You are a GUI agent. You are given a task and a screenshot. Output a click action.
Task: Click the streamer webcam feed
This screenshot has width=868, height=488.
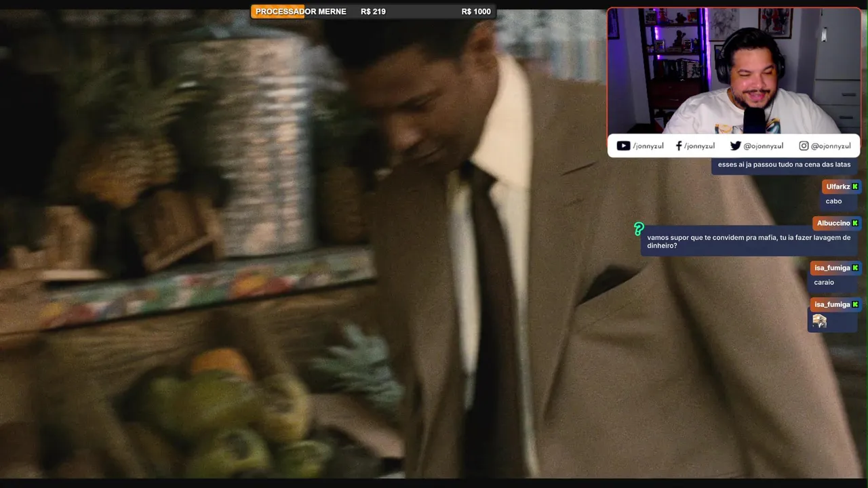tap(734, 71)
